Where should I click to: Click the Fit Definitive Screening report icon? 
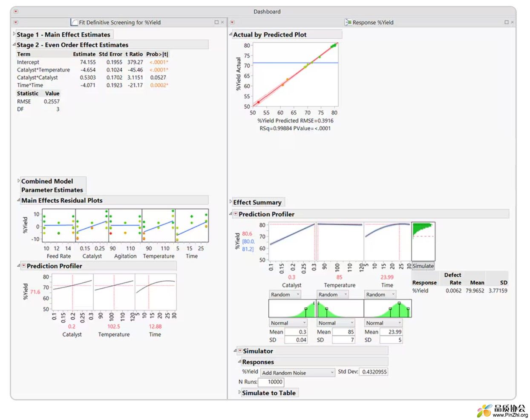(x=74, y=22)
